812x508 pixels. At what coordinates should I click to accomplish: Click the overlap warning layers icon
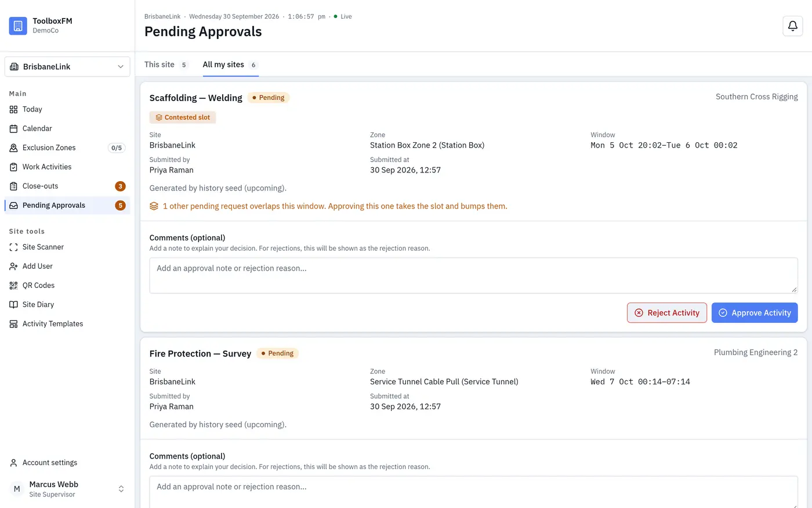click(154, 206)
